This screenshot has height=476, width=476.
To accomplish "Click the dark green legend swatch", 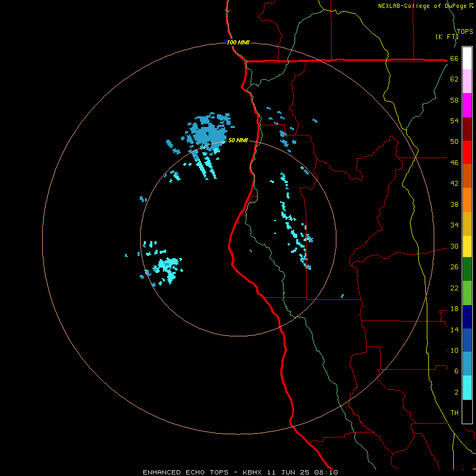I will (x=467, y=269).
